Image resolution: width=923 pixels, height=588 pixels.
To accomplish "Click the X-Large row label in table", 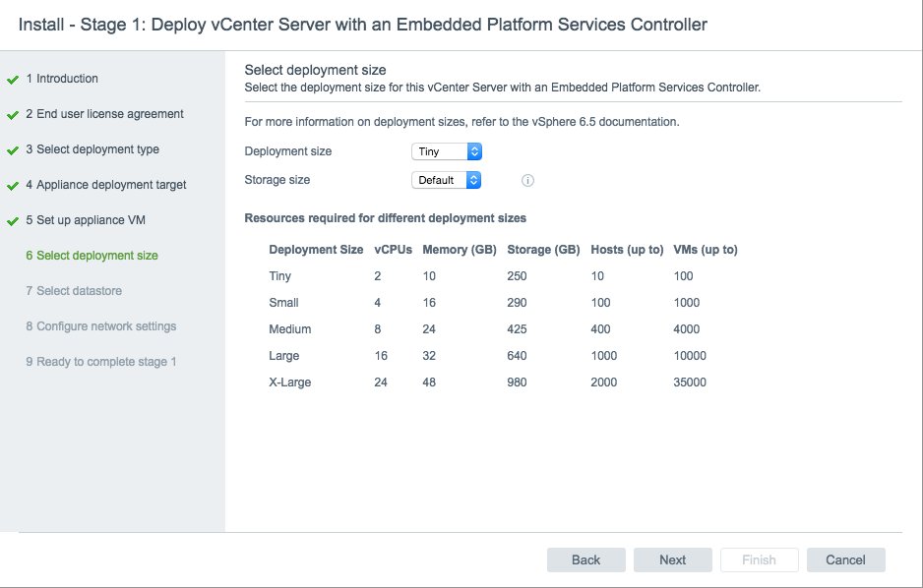I will coord(290,382).
